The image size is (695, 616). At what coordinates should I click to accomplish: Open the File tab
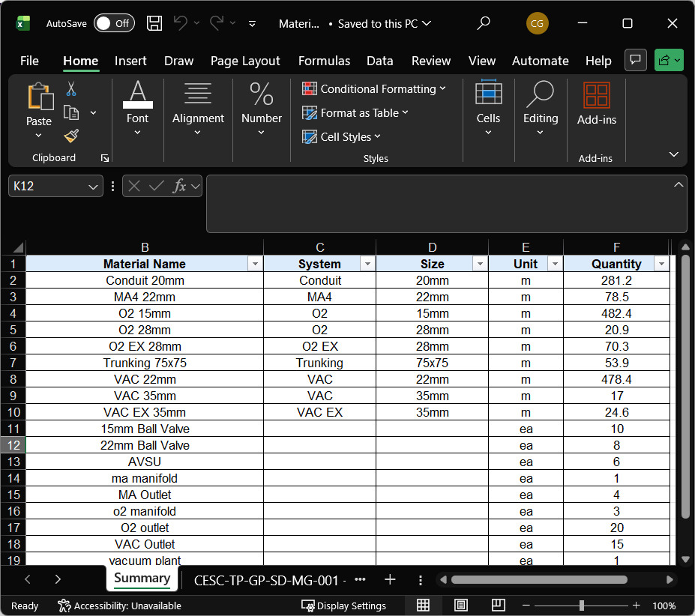pos(29,61)
